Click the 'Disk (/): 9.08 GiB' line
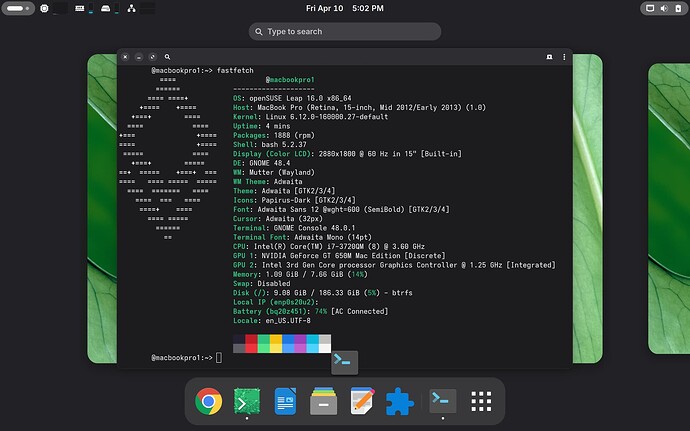Image resolution: width=690 pixels, height=431 pixels. pyautogui.click(x=323, y=292)
